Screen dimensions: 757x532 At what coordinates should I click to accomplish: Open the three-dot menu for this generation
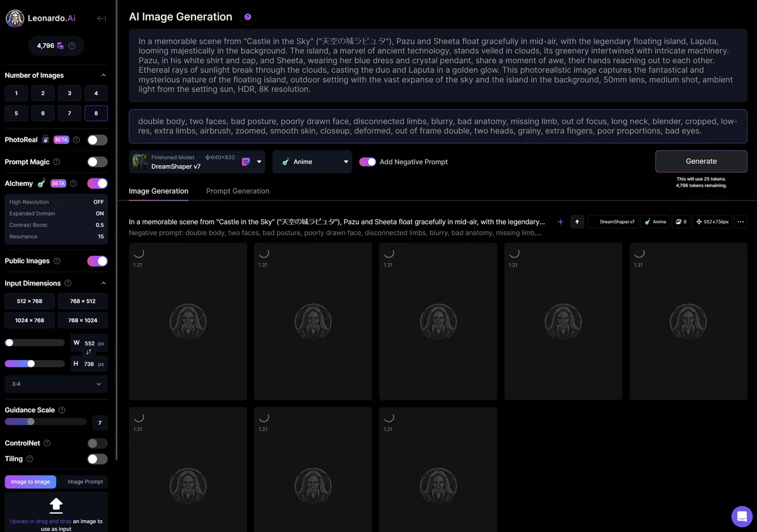tap(741, 222)
